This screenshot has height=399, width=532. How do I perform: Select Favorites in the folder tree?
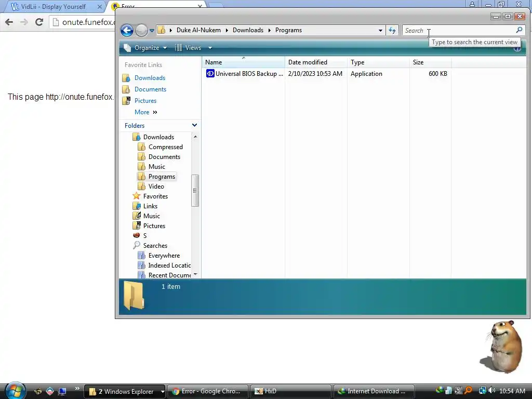tap(155, 196)
